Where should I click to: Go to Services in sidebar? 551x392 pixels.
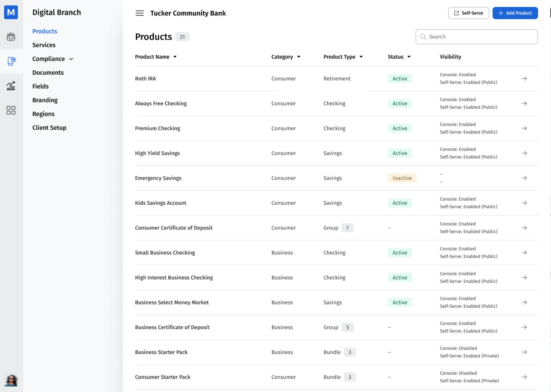click(x=44, y=45)
